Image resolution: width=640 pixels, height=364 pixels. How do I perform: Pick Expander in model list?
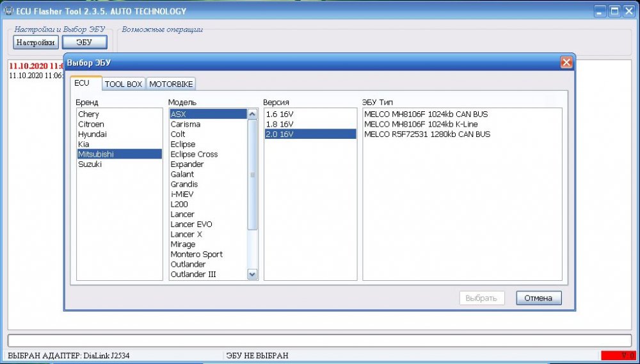click(x=208, y=164)
